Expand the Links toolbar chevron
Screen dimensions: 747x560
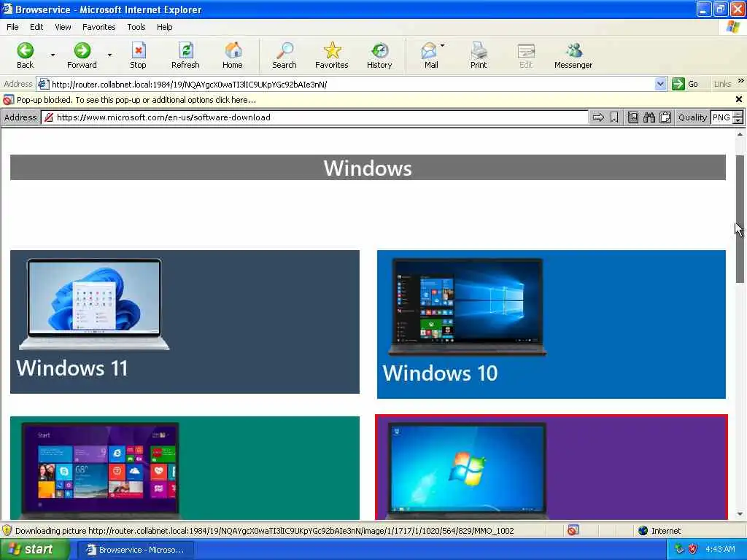[x=741, y=81]
